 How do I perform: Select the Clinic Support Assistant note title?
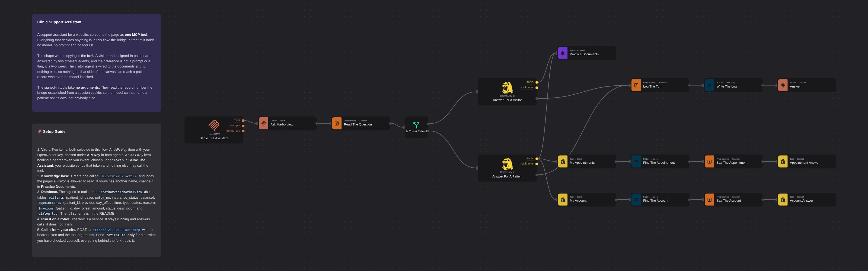tap(59, 22)
